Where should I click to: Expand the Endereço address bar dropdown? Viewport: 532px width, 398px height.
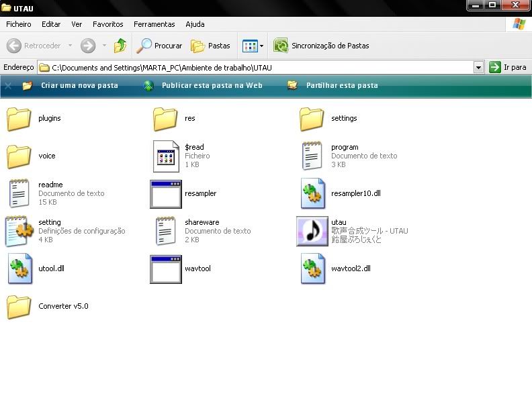[478, 68]
